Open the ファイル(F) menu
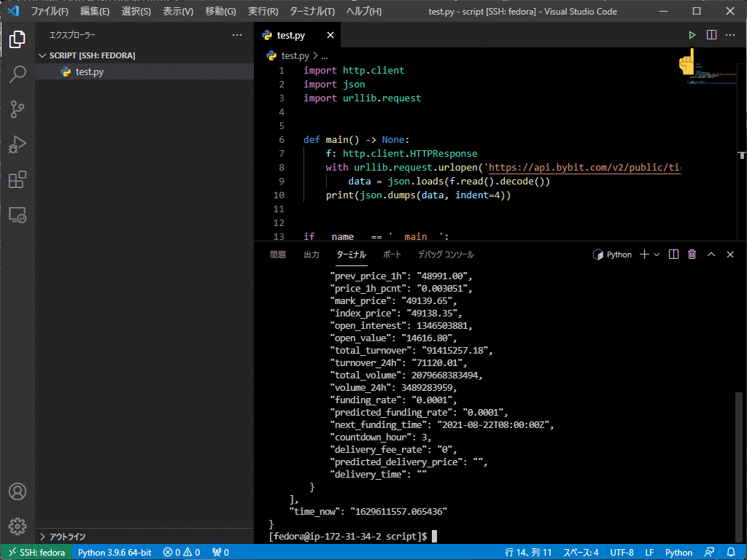The height and width of the screenshot is (560, 747). click(50, 11)
